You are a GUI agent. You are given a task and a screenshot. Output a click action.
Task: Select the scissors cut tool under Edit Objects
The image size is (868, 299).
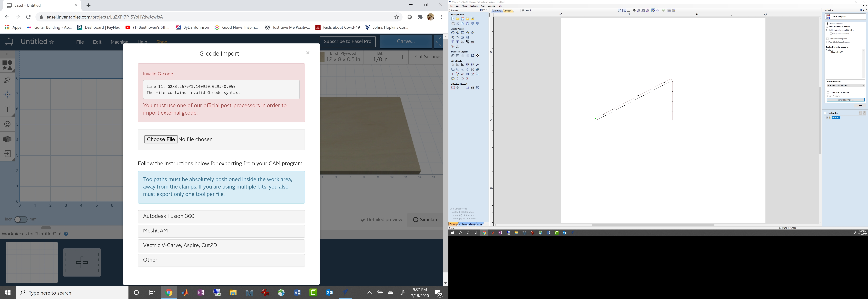coord(473,70)
